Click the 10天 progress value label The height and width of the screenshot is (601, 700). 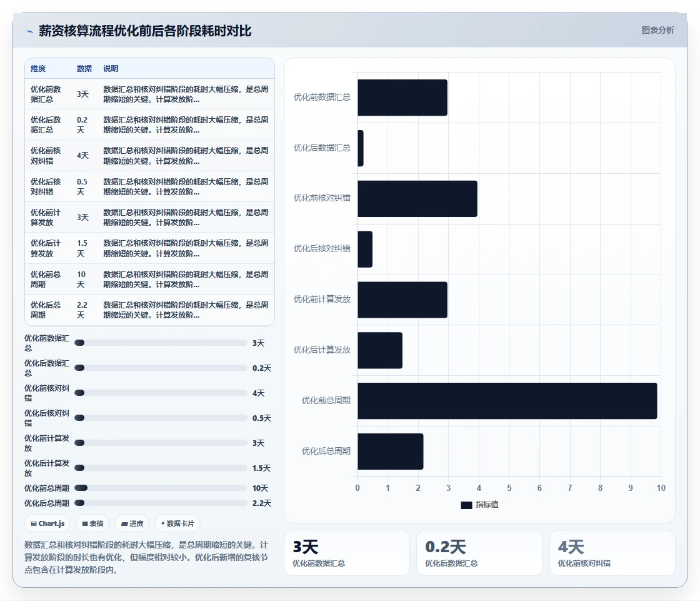tap(260, 488)
